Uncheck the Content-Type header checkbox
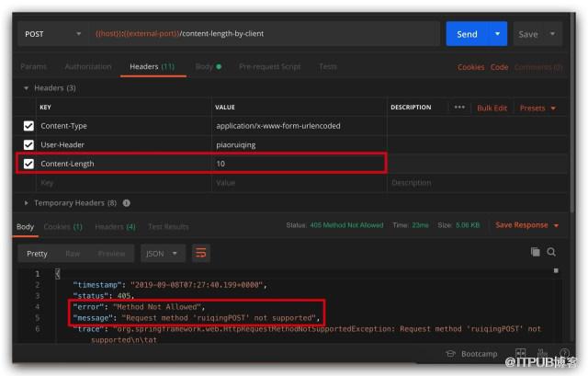The width and height of the screenshot is (588, 376). click(28, 126)
